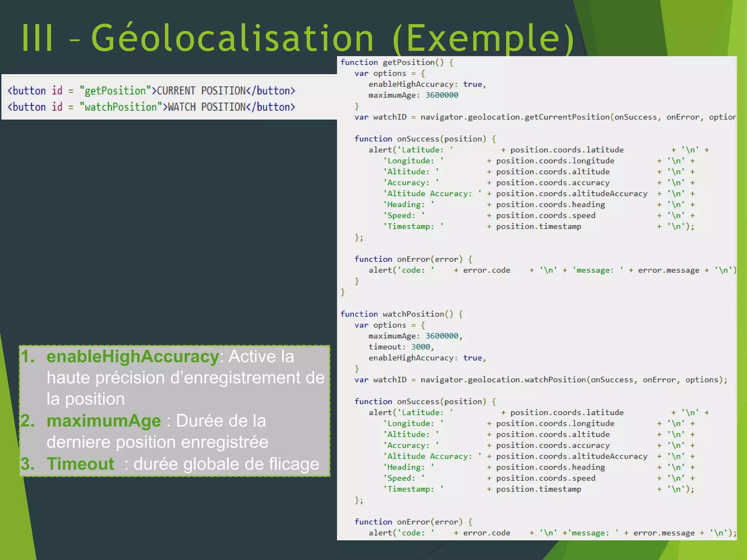Click the getCurrentPosition watchID line
The height and width of the screenshot is (560, 747).
(x=545, y=117)
